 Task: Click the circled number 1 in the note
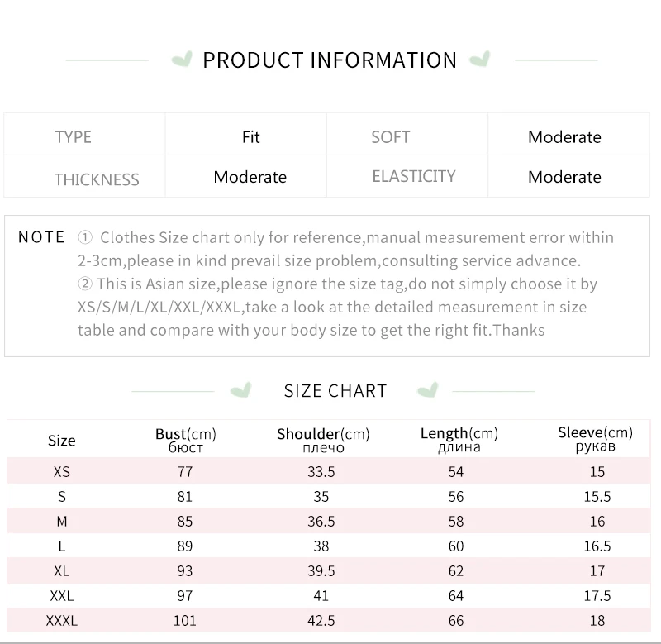tap(85, 238)
